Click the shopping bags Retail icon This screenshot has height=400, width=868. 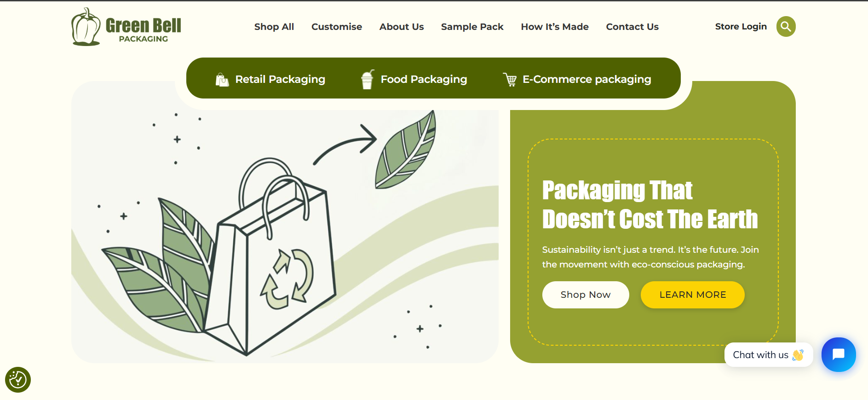click(x=222, y=80)
